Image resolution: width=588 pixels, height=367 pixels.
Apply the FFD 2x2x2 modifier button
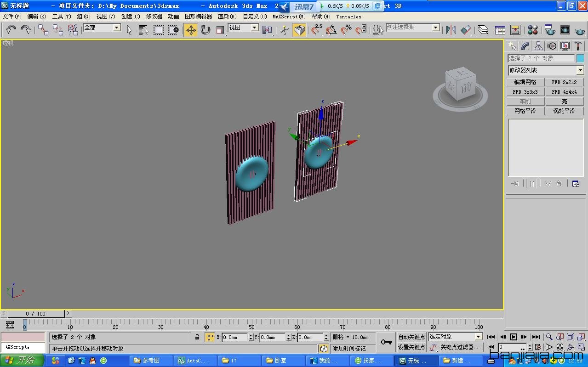564,82
